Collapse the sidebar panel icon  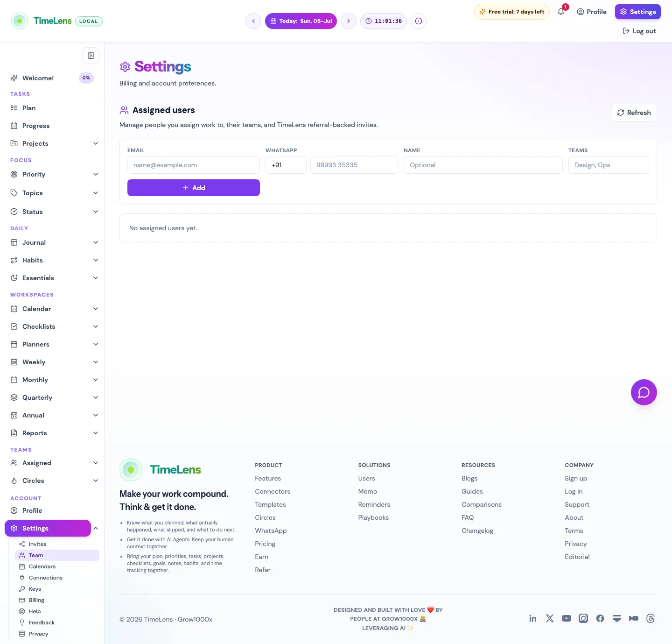(91, 56)
